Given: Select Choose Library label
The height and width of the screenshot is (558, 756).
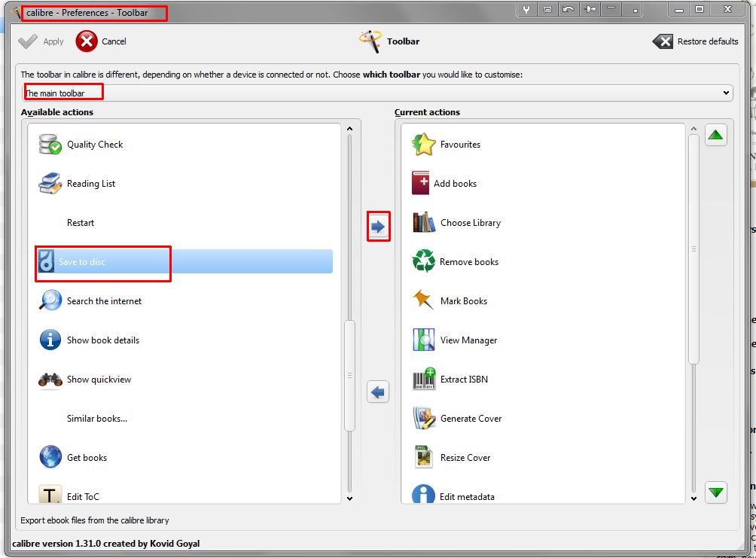Looking at the screenshot, I should click(x=470, y=223).
